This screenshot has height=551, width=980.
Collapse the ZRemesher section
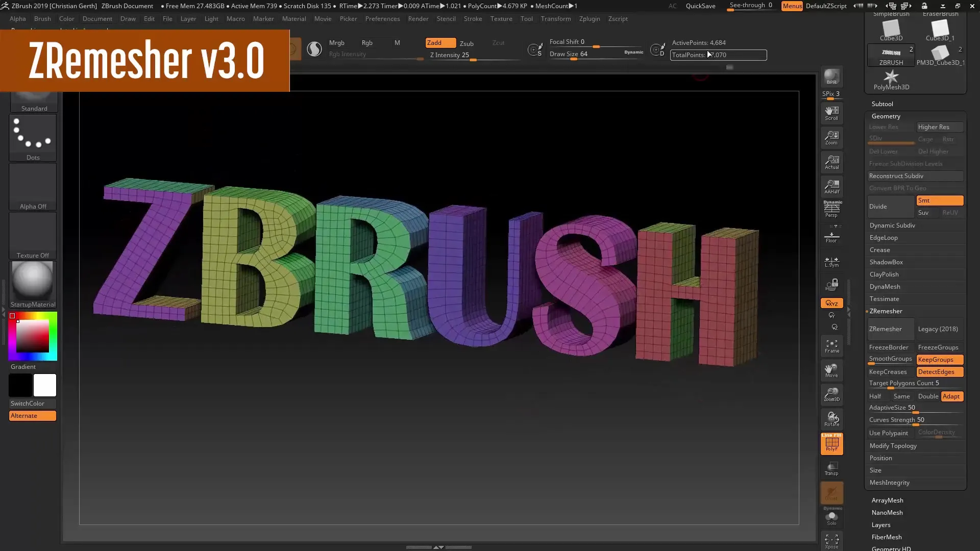coord(886,311)
